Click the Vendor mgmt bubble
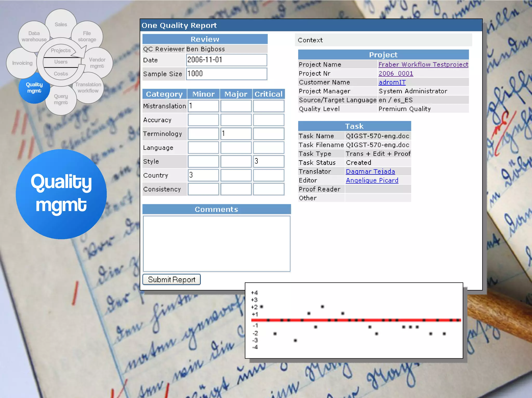 pos(97,63)
